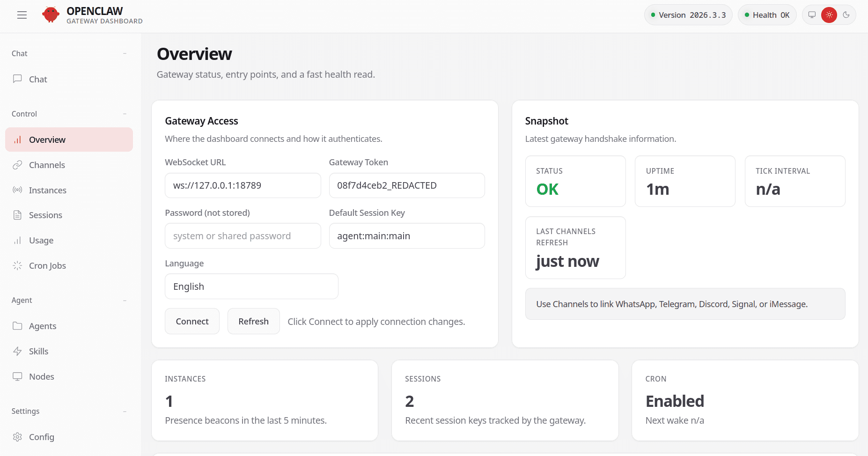The image size is (868, 456).
Task: Click the Refresh button
Action: point(253,321)
